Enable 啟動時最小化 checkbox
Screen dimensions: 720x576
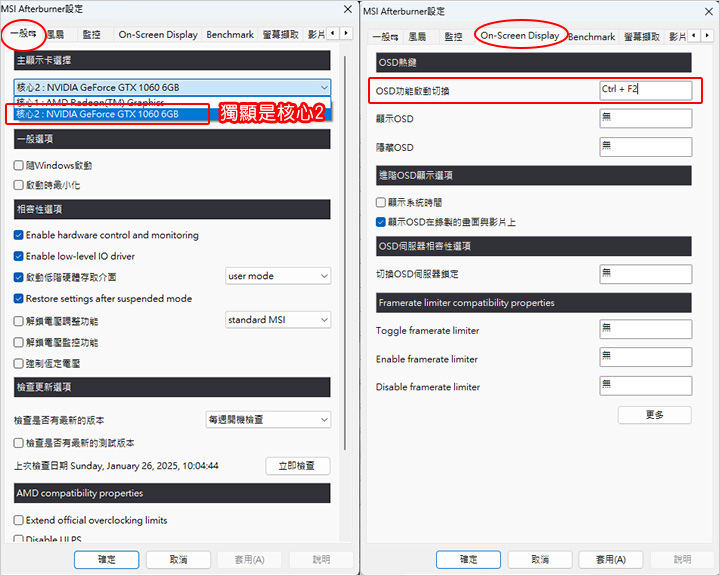coord(18,185)
